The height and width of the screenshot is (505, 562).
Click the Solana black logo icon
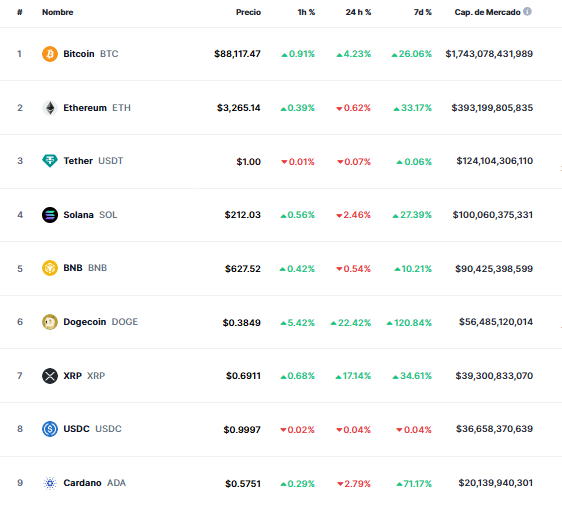pos(50,215)
